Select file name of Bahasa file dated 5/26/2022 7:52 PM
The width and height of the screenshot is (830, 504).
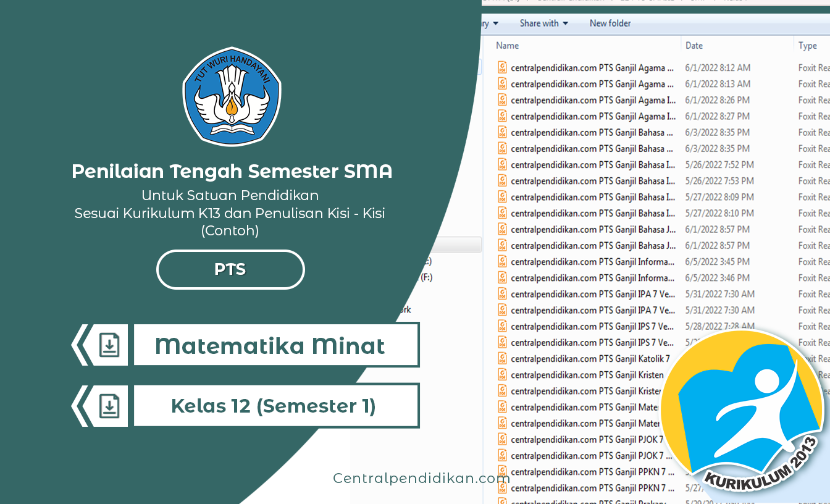(x=593, y=165)
